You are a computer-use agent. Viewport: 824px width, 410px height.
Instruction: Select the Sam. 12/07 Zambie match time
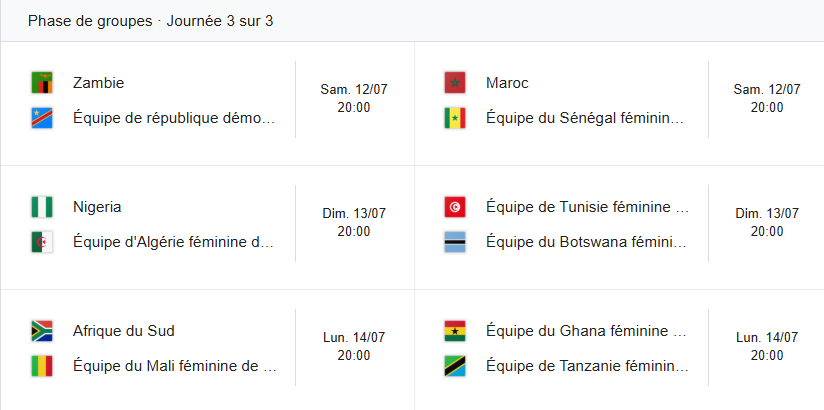point(354,98)
